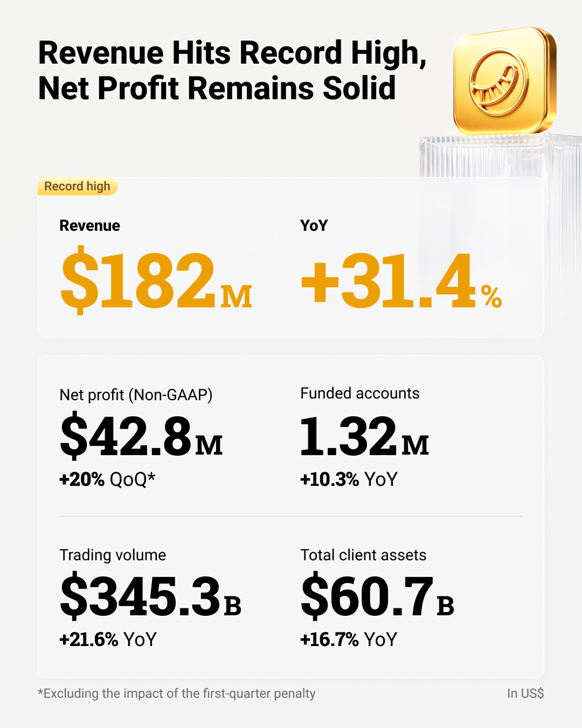Select the Trading volume label

[113, 555]
